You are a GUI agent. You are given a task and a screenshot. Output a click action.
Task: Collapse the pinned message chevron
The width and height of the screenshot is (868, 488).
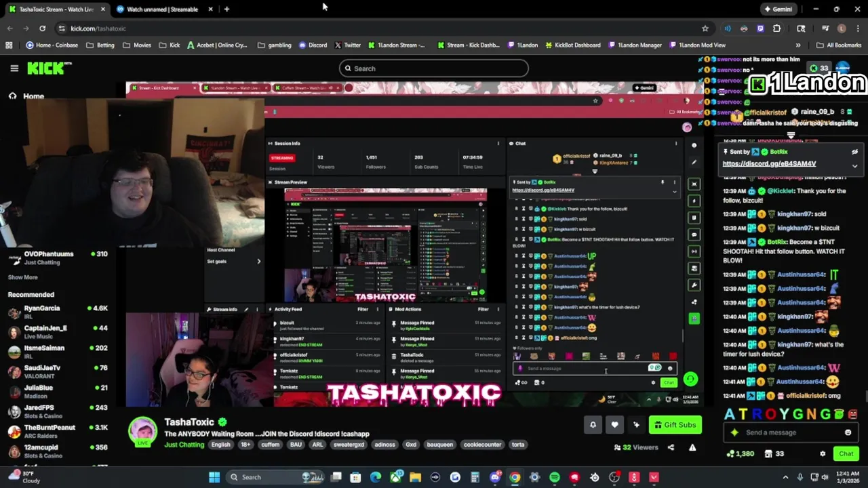click(854, 165)
